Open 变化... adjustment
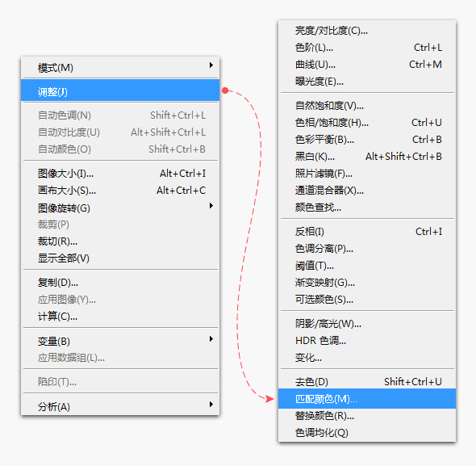The width and height of the screenshot is (476, 466). [x=367, y=358]
